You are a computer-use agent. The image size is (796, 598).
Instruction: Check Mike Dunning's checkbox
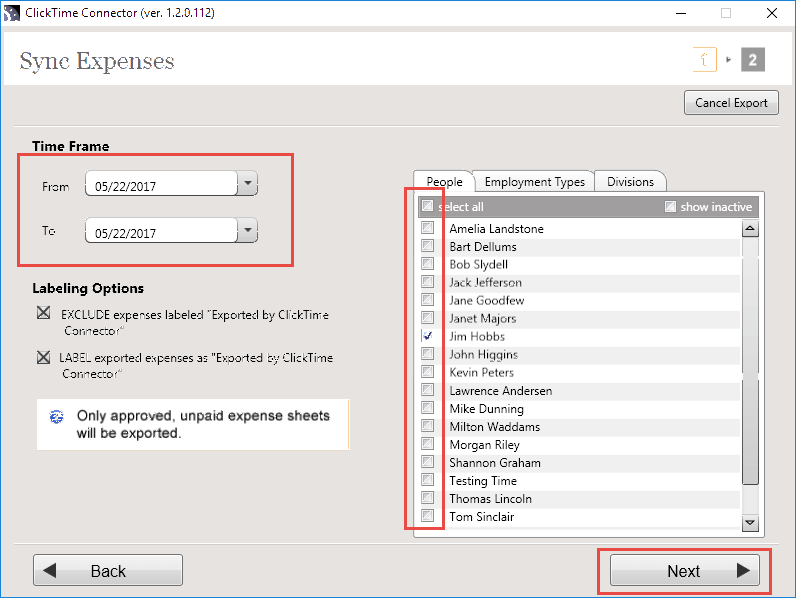(x=427, y=408)
